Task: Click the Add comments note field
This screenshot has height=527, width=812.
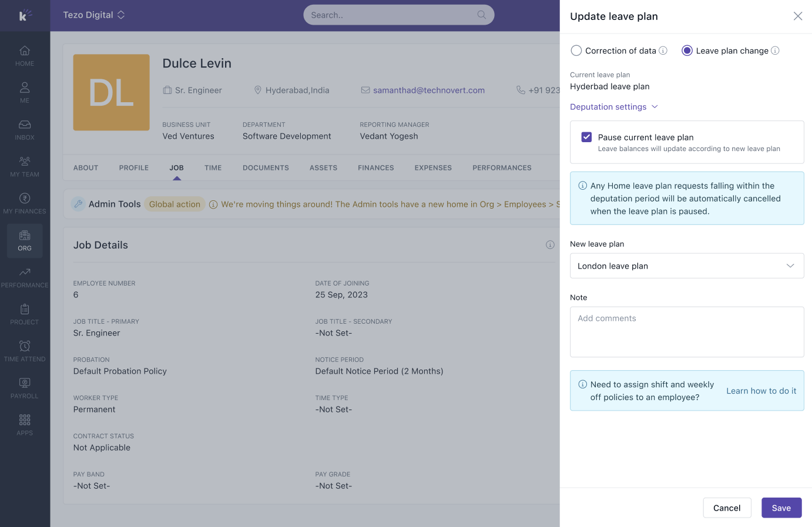Action: pos(686,332)
